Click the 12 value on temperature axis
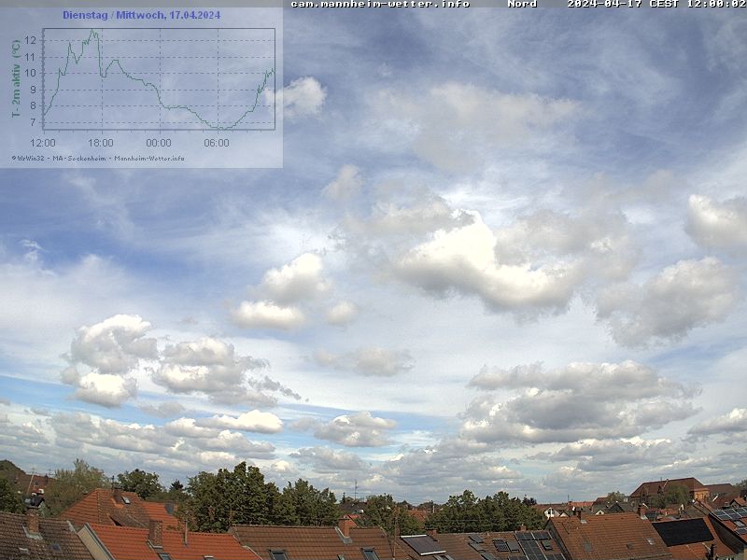 (30, 40)
